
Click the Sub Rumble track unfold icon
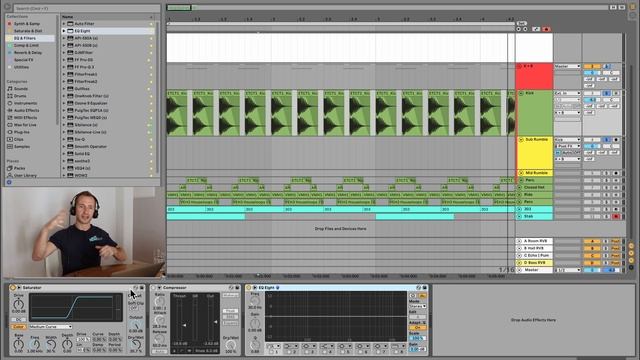tap(521, 140)
